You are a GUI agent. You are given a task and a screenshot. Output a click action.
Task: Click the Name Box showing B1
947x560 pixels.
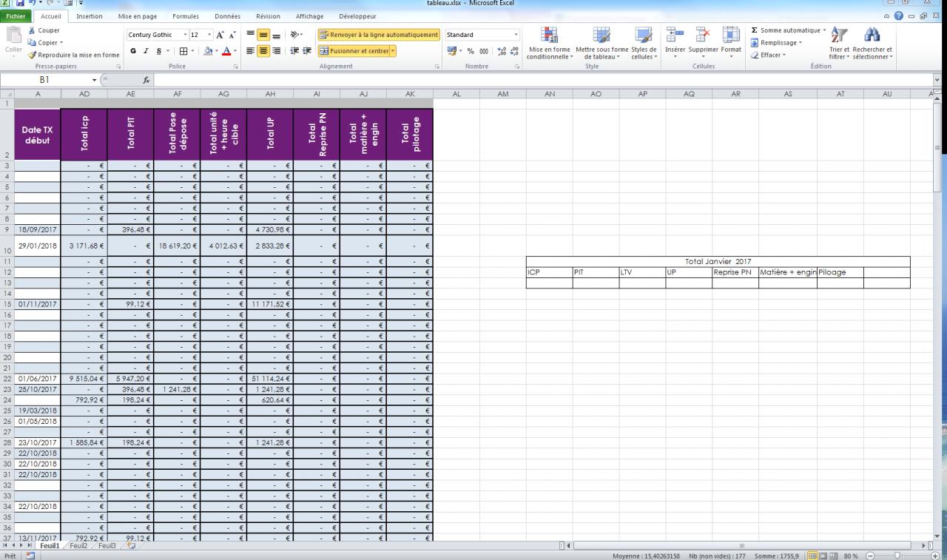click(x=44, y=79)
